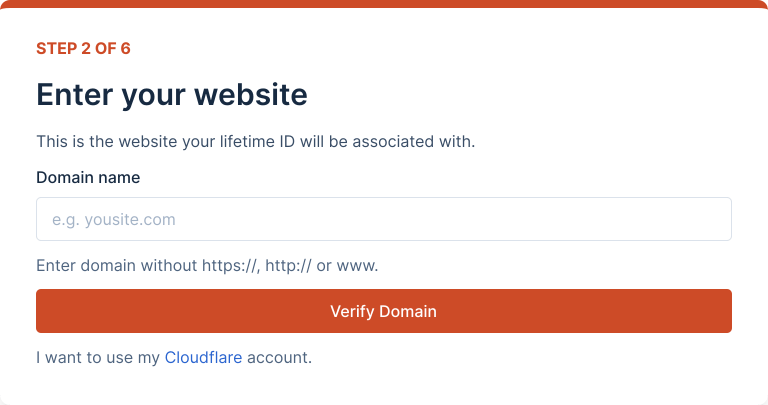Click the "I want to use my" text

click(98, 357)
